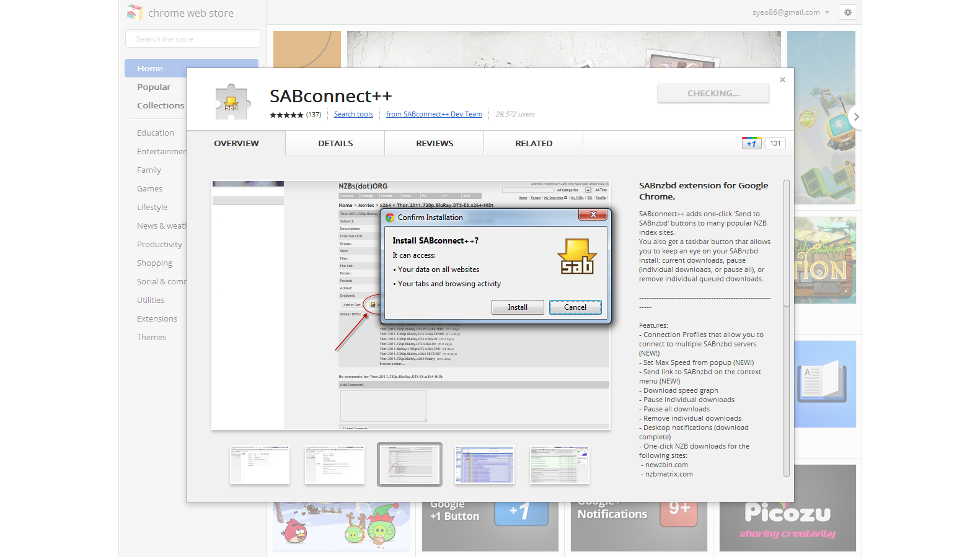The height and width of the screenshot is (557, 980).
Task: Open the News & weather category
Action: pos(161,226)
